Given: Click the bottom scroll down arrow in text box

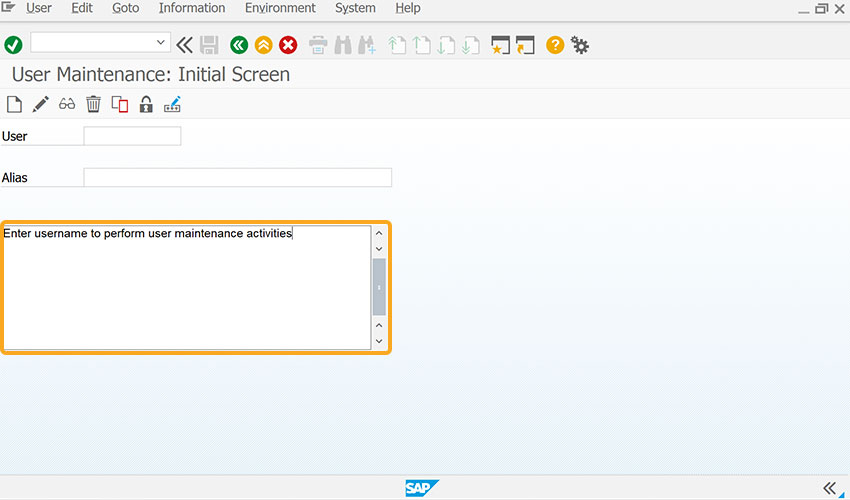Looking at the screenshot, I should (x=379, y=341).
